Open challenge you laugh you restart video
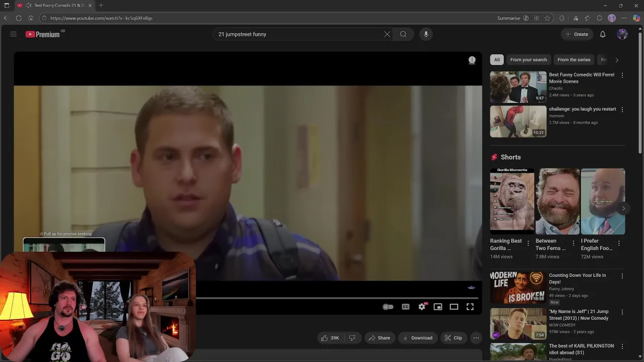Viewport: 644px width, 362px height. 518,121
